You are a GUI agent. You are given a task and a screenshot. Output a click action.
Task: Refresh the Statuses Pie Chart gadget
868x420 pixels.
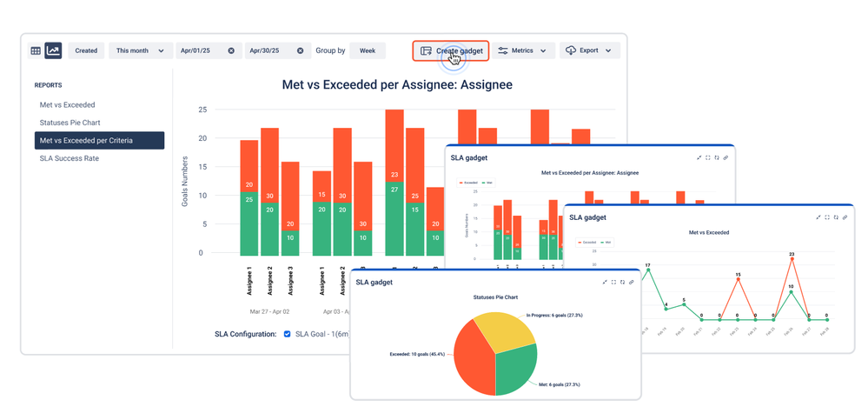coord(623,282)
